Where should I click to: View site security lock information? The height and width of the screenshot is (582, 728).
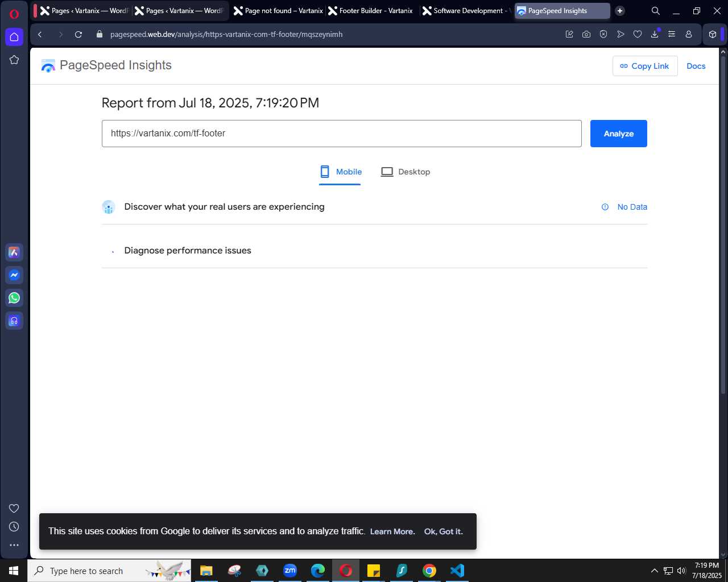coord(100,34)
